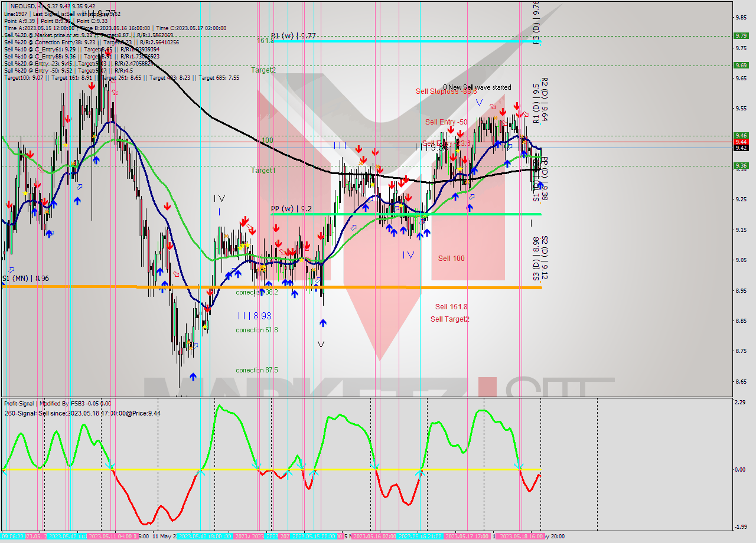Click the 0.00 indicator scale value
Image resolution: width=756 pixels, height=543 pixels.
tap(741, 470)
